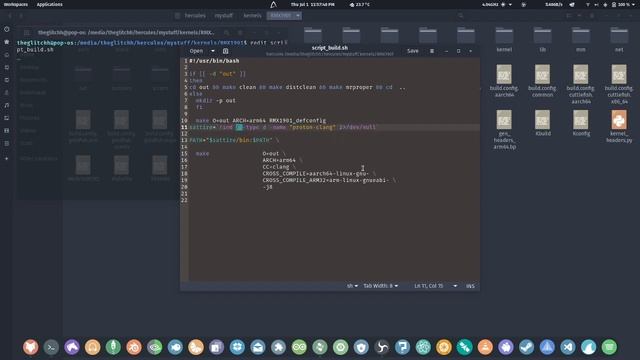Select the gen_headers_arm64.bp file
This screenshot has width=640, height=360.
click(x=504, y=129)
